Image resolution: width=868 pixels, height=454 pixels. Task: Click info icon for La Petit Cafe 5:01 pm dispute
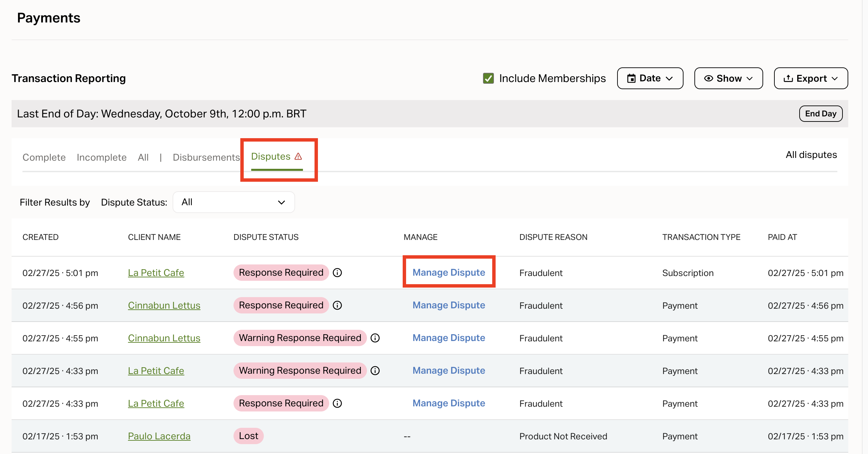click(337, 273)
